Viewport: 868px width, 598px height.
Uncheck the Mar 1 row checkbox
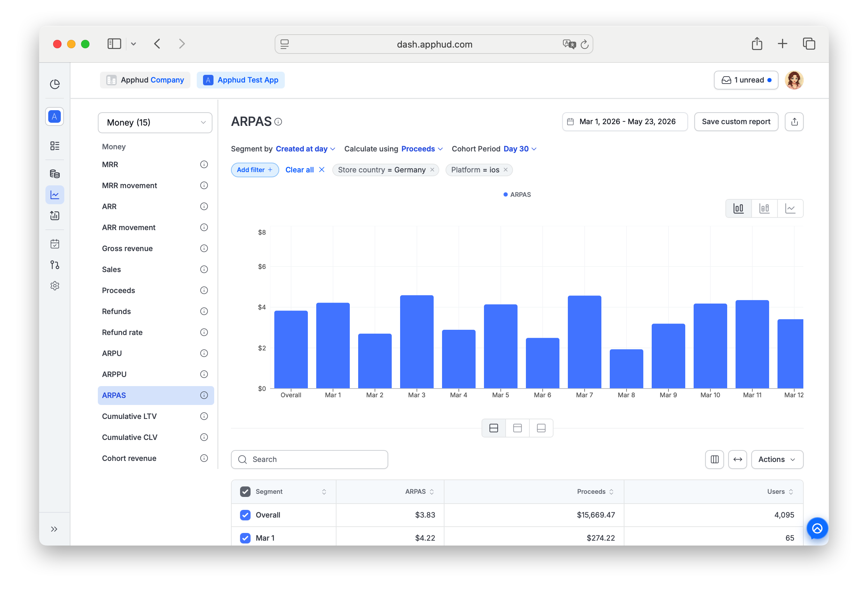click(x=245, y=539)
